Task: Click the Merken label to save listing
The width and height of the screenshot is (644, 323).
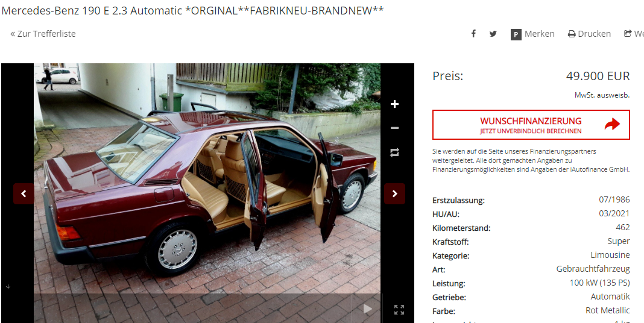Action: click(x=539, y=34)
